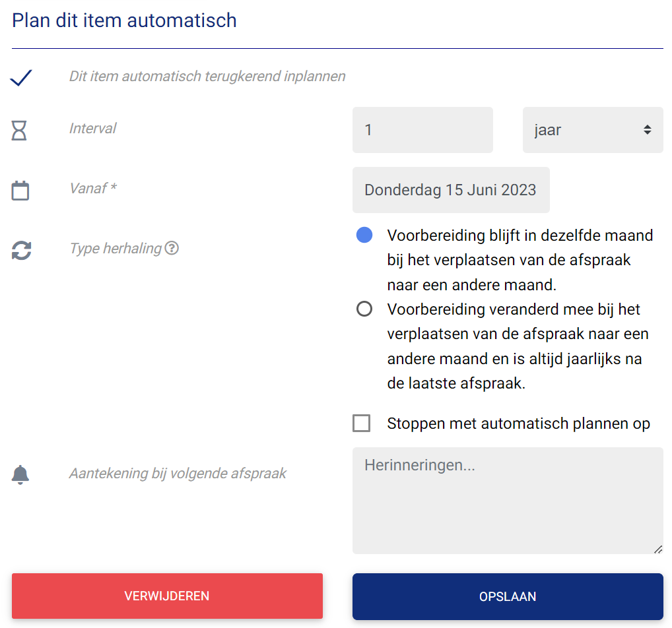Click 'Dit item automatisch terugkerend inplannen' label
The image size is (672, 628).
207,77
